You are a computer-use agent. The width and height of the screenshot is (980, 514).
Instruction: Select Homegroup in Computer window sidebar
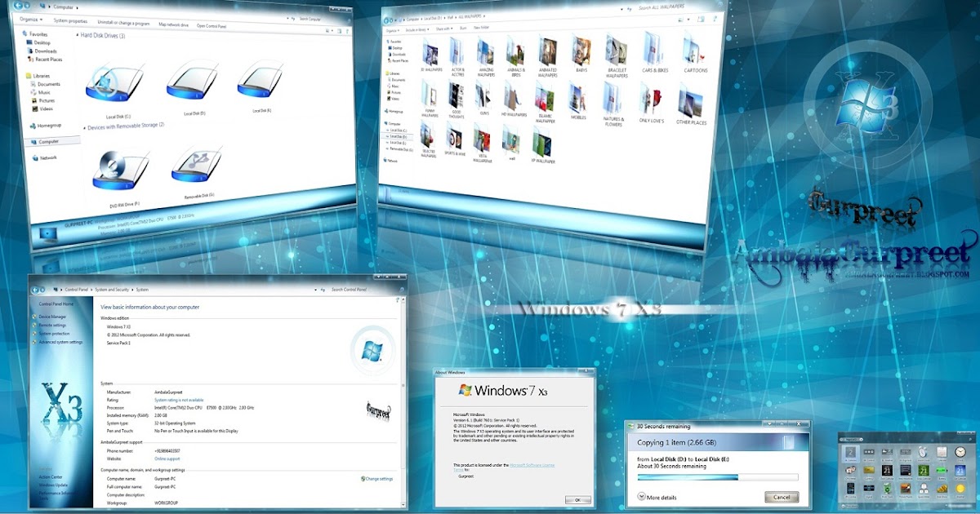point(43,126)
